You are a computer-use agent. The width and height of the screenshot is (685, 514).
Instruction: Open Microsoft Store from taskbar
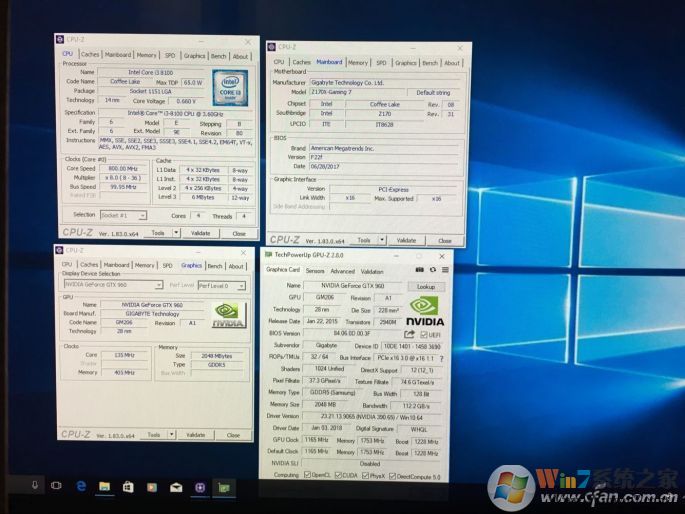tap(128, 486)
